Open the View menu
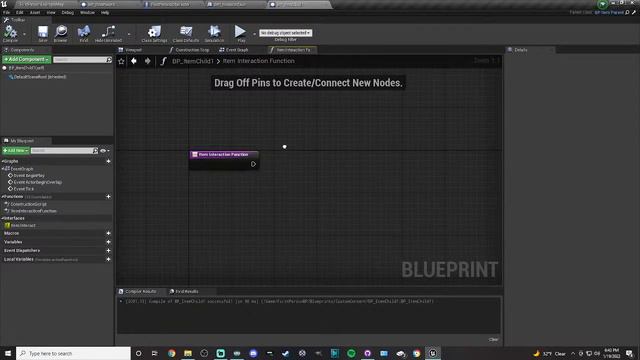The height and width of the screenshot is (360, 640). 51,13
